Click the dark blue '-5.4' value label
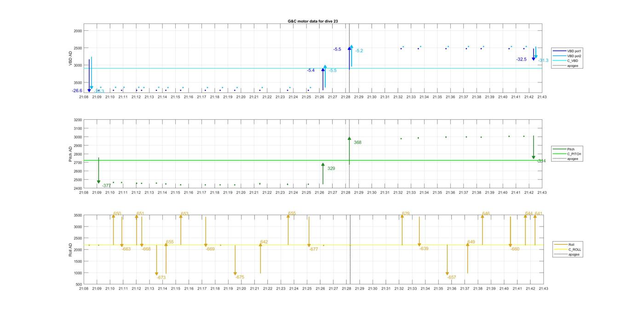The image size is (644, 319). 311,70
